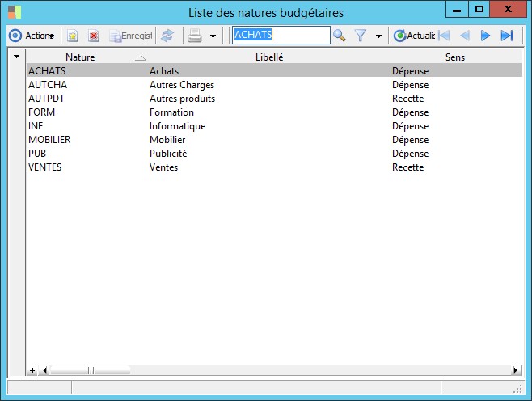Click the refresh arrows icon

[167, 36]
